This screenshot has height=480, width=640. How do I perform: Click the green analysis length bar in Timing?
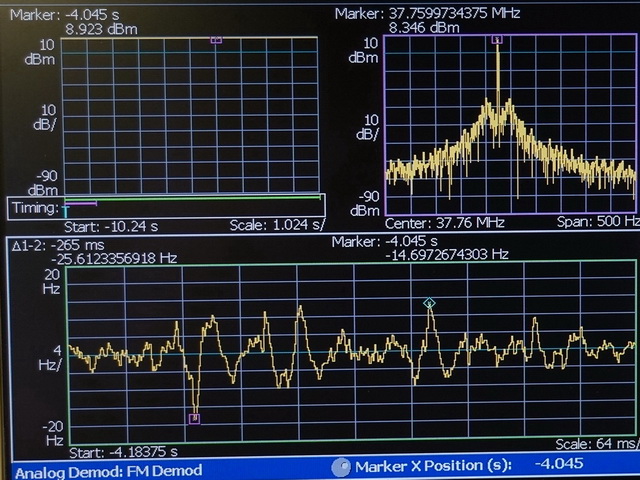point(193,199)
